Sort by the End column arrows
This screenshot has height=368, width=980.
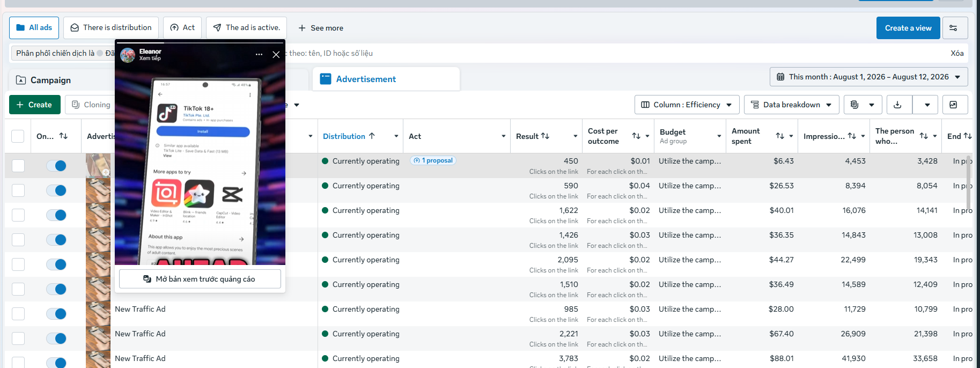pyautogui.click(x=968, y=136)
